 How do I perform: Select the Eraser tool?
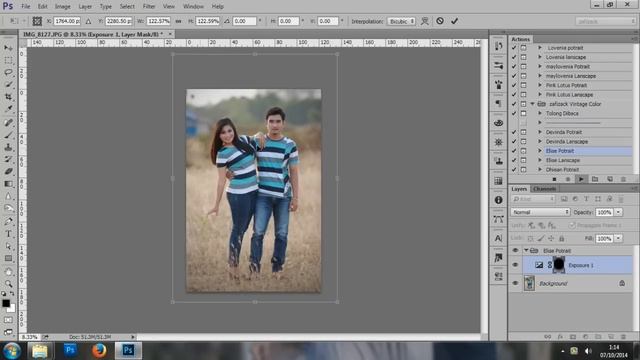8,171
